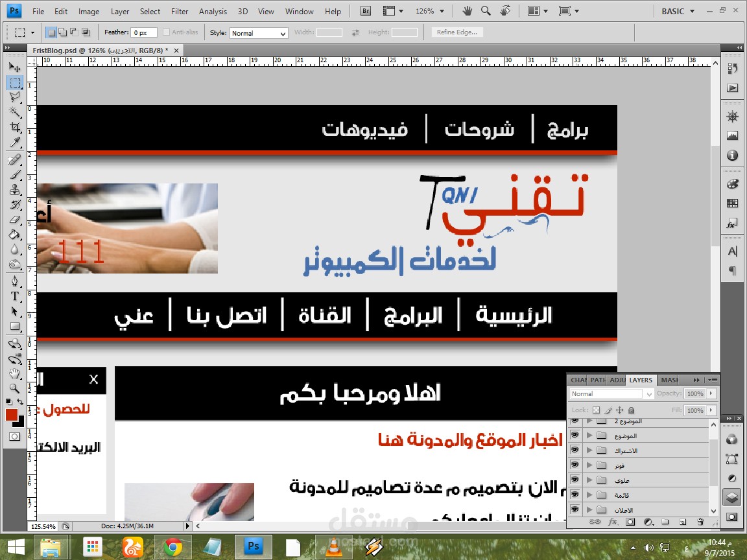This screenshot has width=747, height=560.
Task: Expand the الاشتراك layer group
Action: (x=589, y=450)
